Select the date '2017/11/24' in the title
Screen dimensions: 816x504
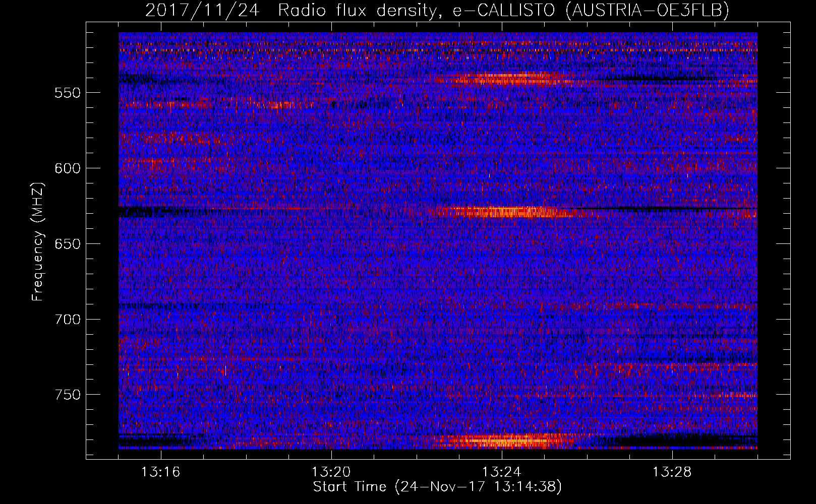tap(202, 10)
